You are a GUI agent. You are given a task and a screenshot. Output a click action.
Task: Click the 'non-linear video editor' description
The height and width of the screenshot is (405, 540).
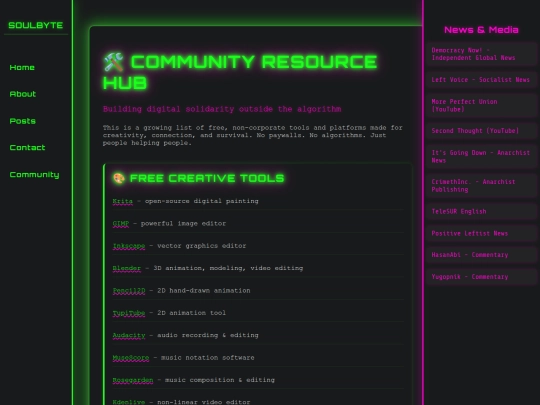[204, 402]
